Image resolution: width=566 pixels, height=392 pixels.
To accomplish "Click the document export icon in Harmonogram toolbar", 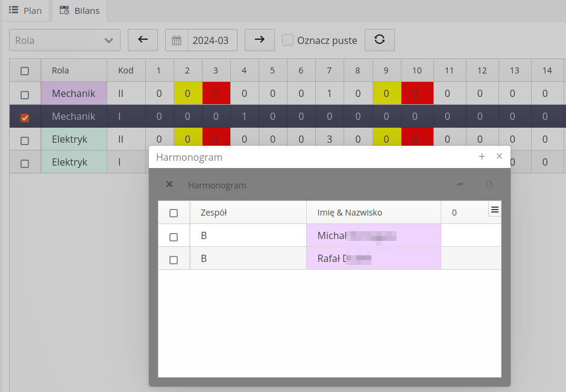I will (x=490, y=185).
